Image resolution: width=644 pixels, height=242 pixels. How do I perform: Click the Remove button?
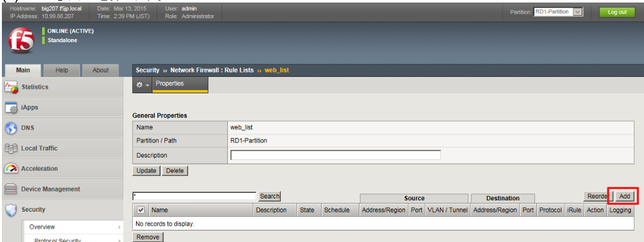coord(148,237)
